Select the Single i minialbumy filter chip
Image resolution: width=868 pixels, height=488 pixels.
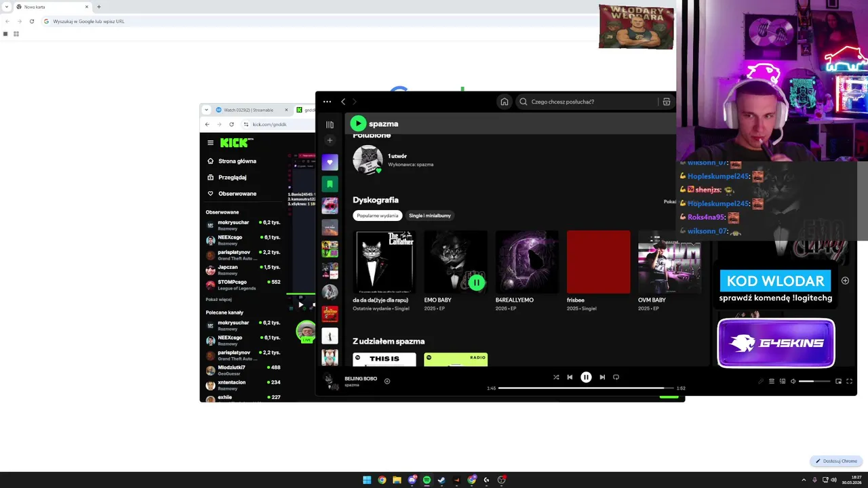click(430, 216)
